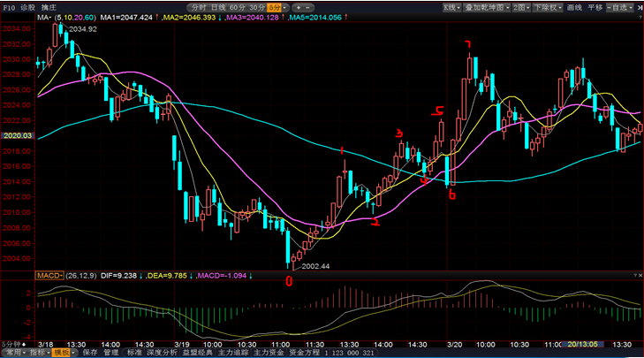Image resolution: width=644 pixels, height=358 pixels.
Task: Open the period list dropdown arrow
Action: pyautogui.click(x=285, y=7)
